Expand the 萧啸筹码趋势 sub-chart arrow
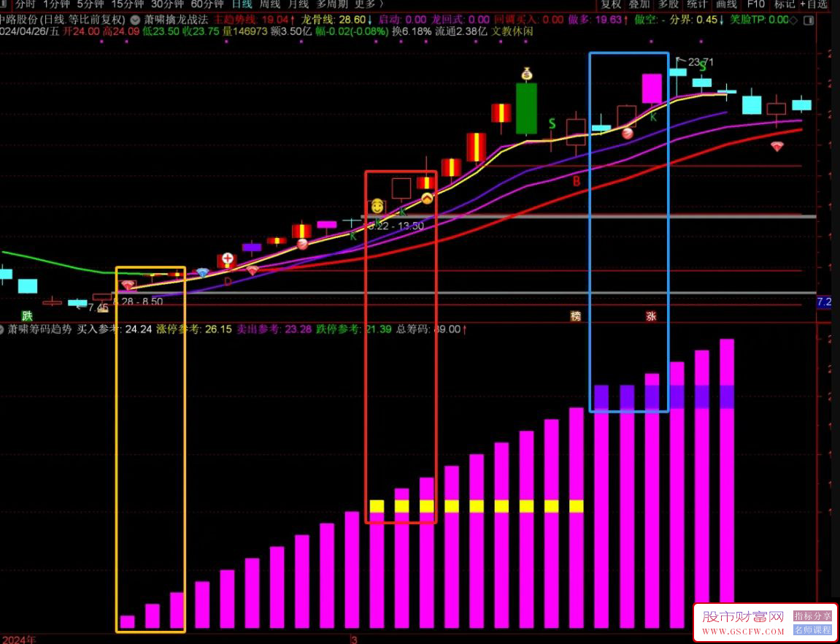Screen dimensions: 840x644 (3, 329)
